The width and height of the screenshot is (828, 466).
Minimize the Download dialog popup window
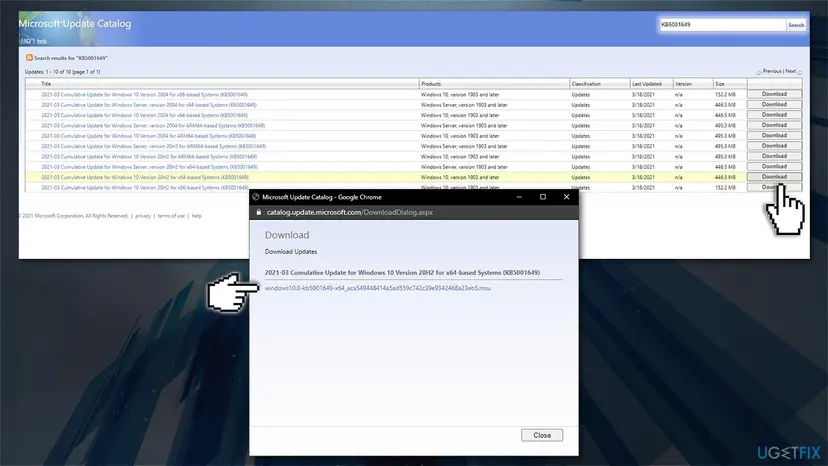tap(519, 197)
